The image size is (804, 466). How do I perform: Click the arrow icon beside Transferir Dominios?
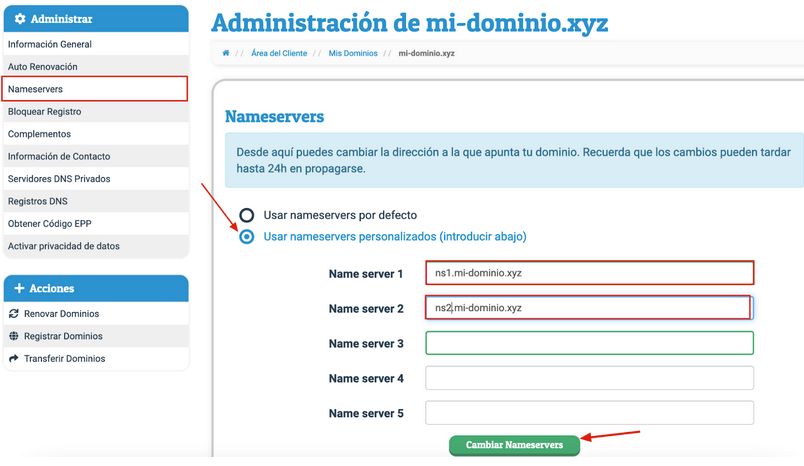[x=14, y=358]
